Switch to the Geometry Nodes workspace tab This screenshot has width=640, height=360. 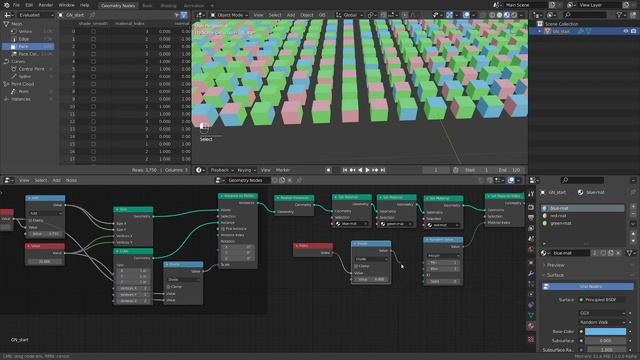click(118, 5)
